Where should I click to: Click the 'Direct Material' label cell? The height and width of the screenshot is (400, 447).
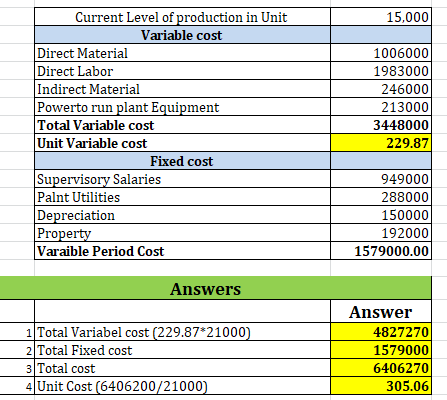click(182, 53)
